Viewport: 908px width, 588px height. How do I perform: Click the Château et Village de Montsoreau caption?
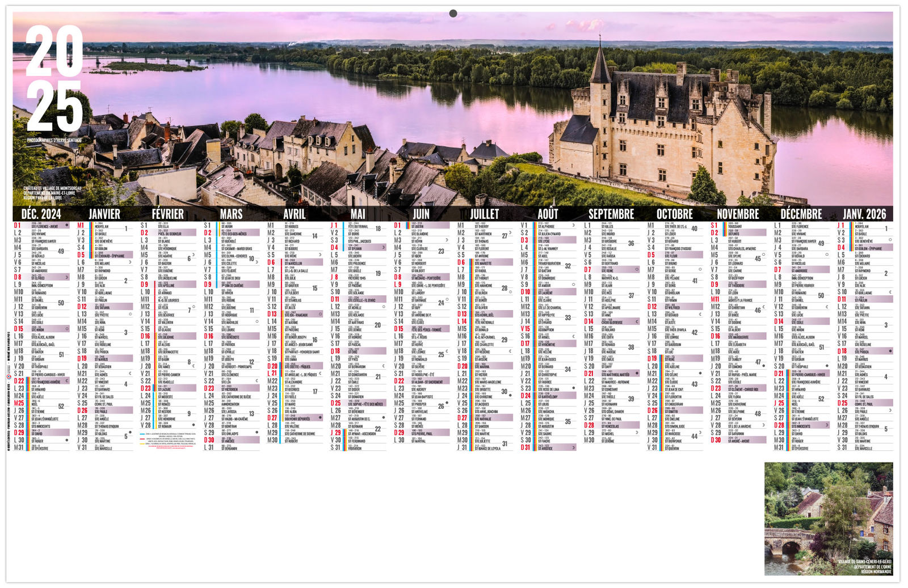coord(52,193)
